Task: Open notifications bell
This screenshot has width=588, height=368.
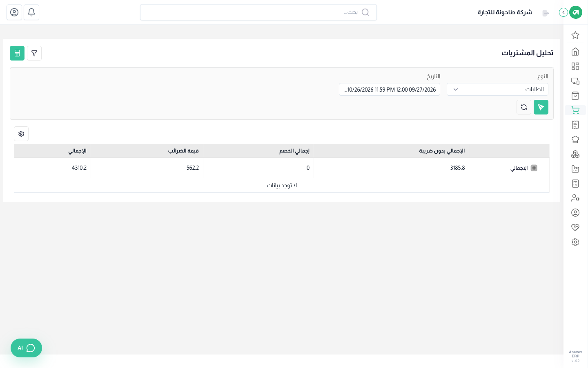Action: (x=31, y=12)
